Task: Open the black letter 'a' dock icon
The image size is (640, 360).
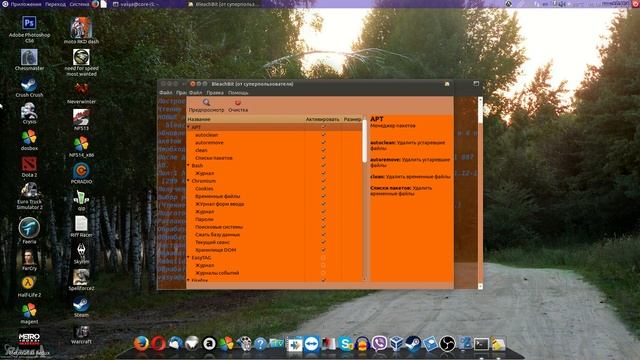Action: (x=209, y=344)
